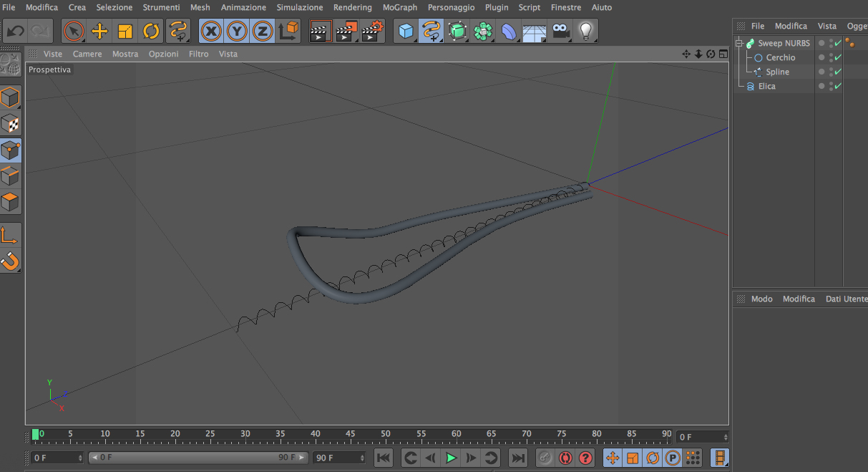The image size is (868, 472).
Task: Disable Elica green checkmark
Action: tap(837, 86)
